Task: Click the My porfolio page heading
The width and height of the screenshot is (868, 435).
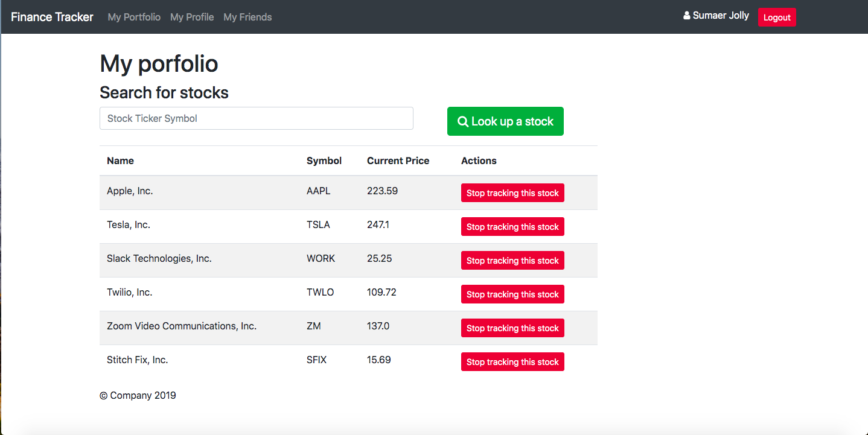Action: [159, 64]
